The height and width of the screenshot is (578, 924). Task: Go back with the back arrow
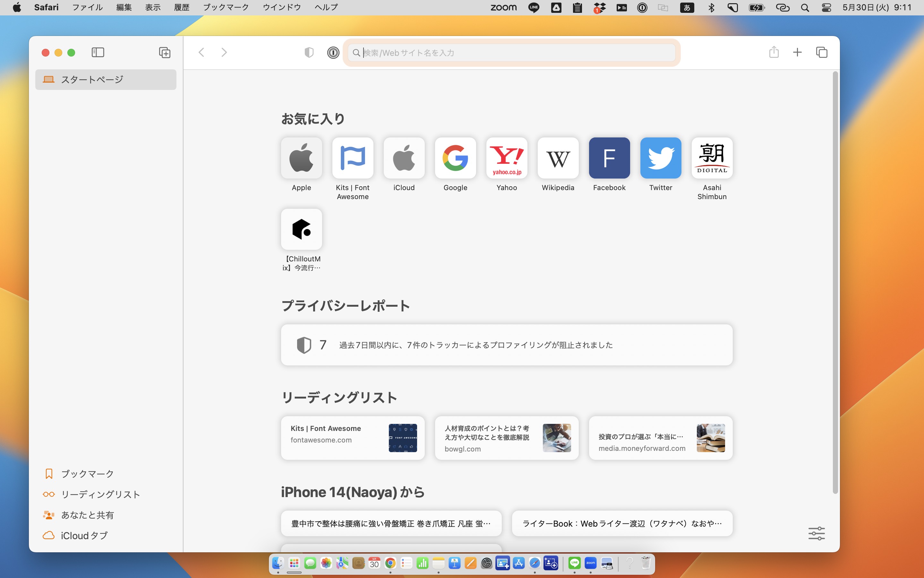coord(201,52)
